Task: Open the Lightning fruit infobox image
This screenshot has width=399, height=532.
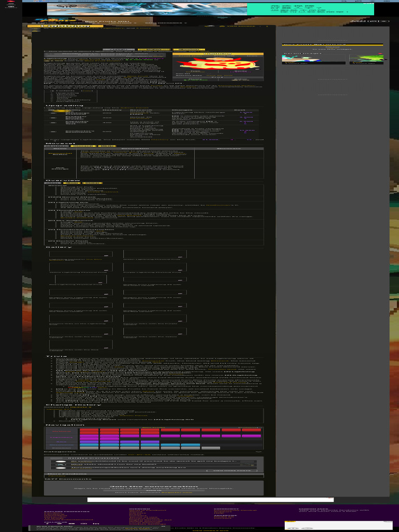Action: (x=218, y=63)
